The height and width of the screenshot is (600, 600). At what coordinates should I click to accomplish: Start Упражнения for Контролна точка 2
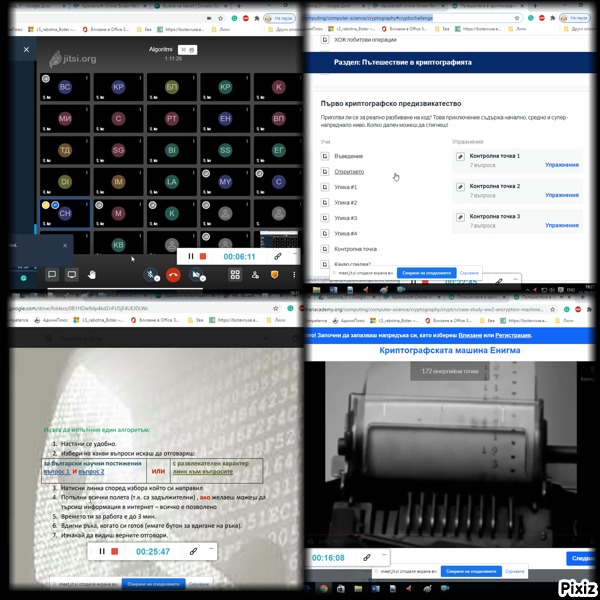[561, 195]
